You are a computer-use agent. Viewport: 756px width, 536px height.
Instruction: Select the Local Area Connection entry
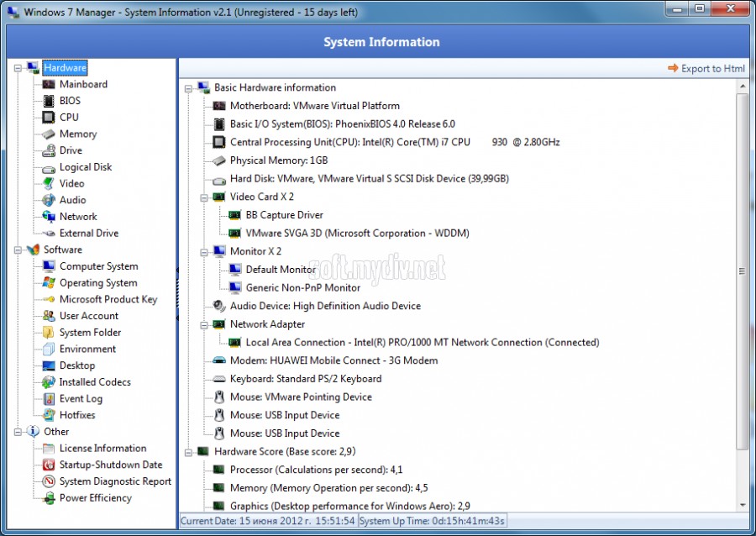coord(423,343)
